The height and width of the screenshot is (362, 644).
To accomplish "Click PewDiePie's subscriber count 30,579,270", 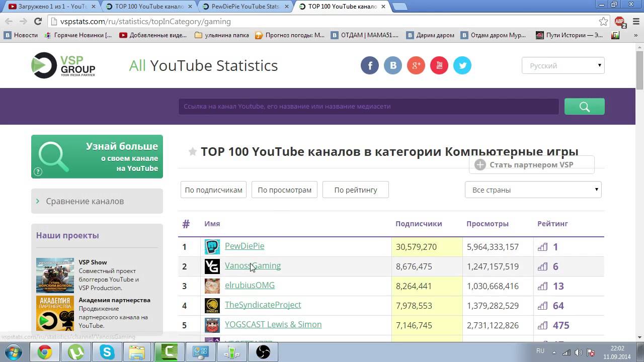I will tap(416, 247).
